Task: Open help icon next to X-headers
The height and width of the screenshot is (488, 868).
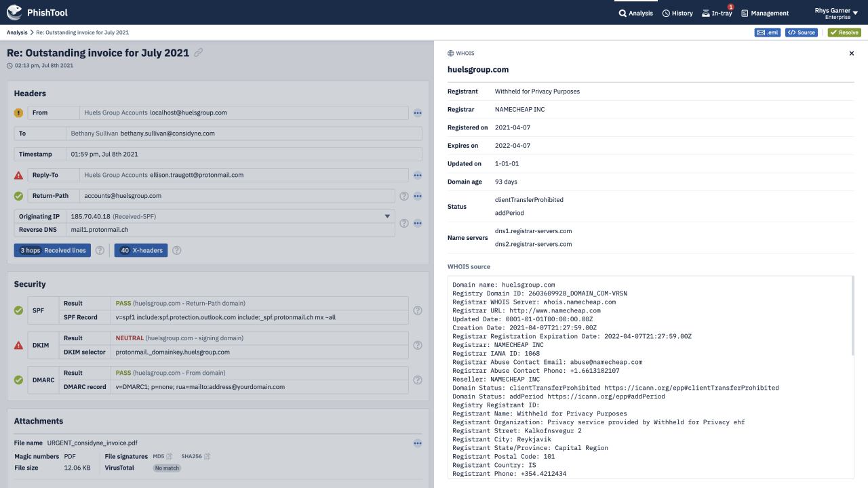Action: [176, 250]
